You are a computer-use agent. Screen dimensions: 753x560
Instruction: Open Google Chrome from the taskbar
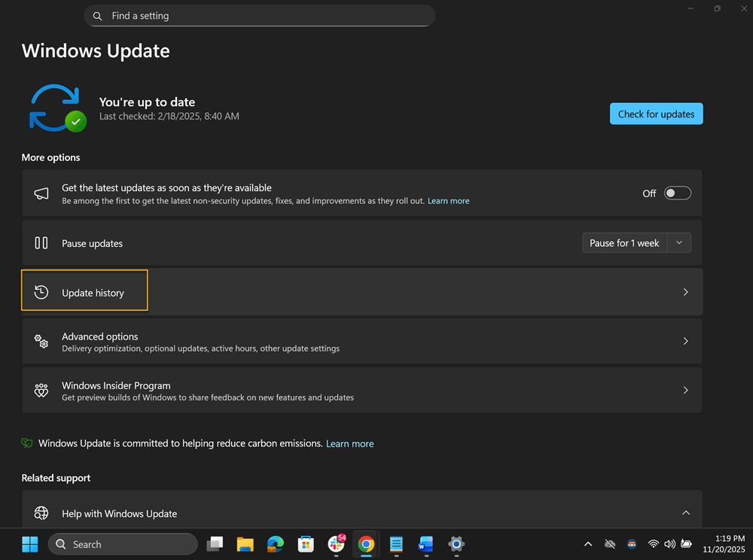(x=366, y=544)
